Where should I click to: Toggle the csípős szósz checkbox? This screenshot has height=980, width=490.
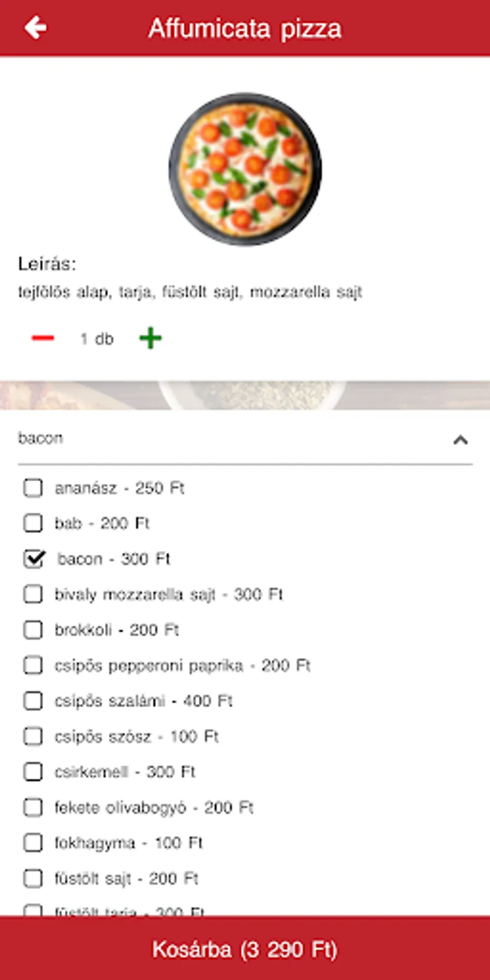coord(33,736)
